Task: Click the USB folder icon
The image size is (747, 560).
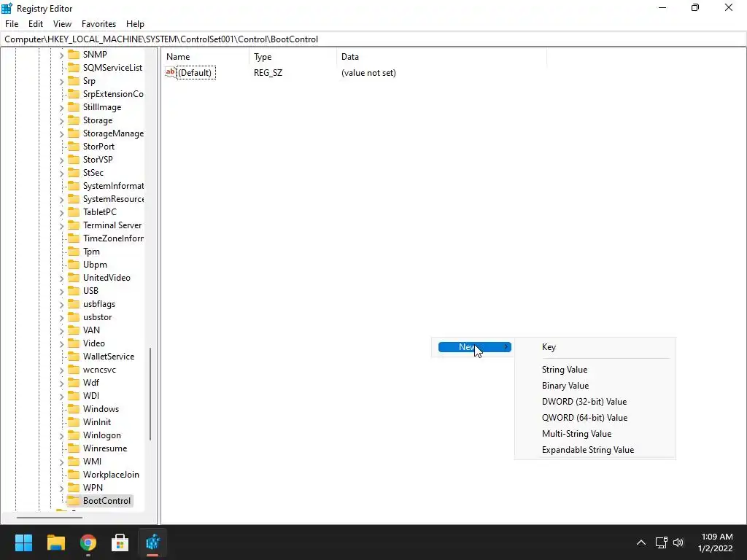Action: coord(74,290)
